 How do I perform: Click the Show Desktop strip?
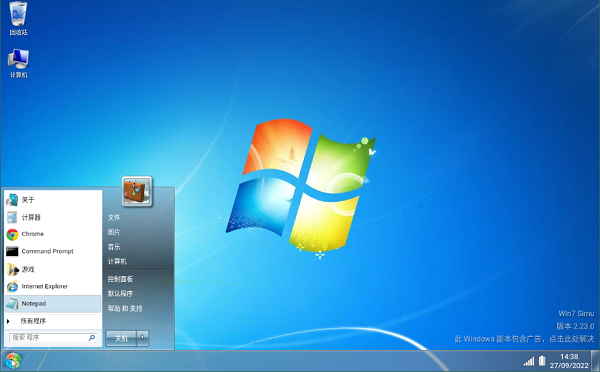[595, 361]
